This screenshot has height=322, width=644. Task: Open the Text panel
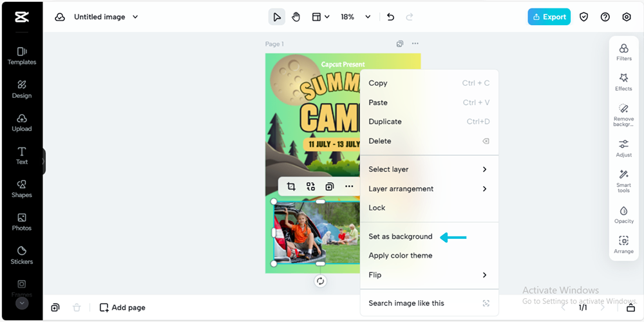coord(22,155)
